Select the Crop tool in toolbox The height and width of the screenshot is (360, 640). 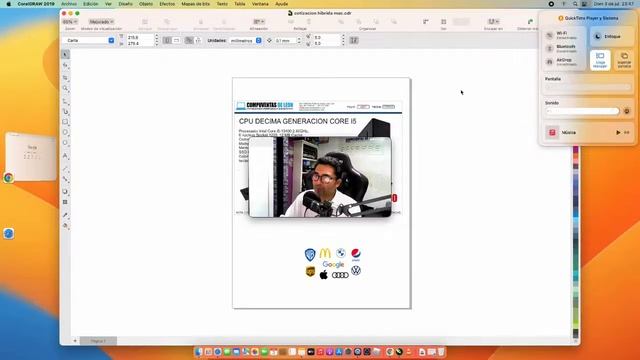tap(65, 77)
